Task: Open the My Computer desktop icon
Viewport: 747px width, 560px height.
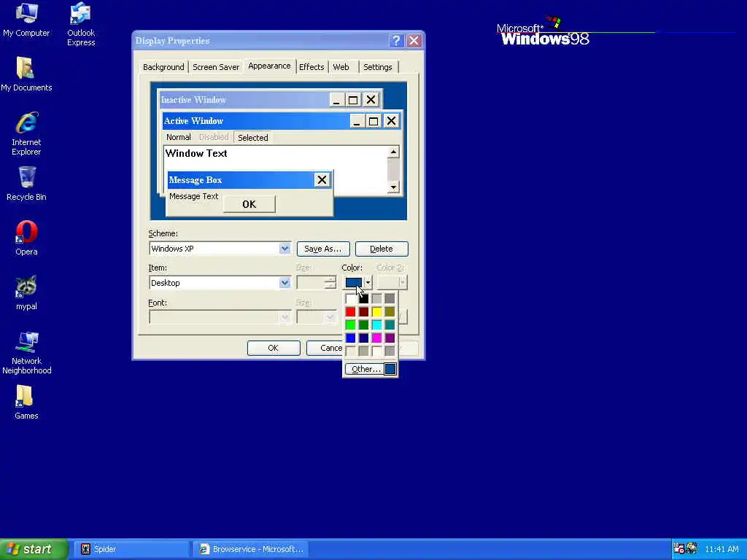Action: [26, 20]
